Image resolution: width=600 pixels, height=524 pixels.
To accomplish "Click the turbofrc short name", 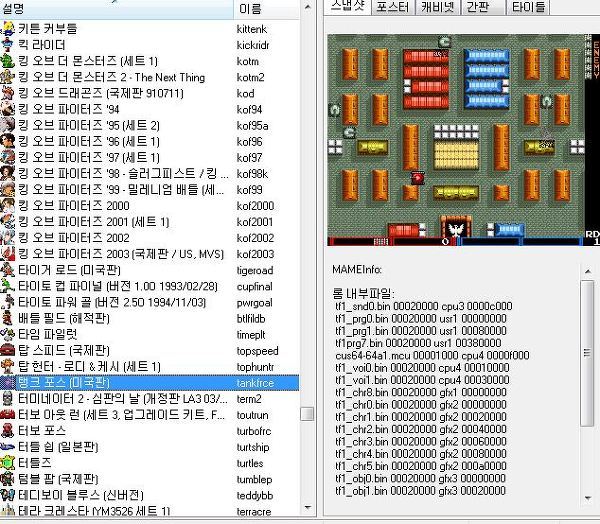I will [x=254, y=431].
